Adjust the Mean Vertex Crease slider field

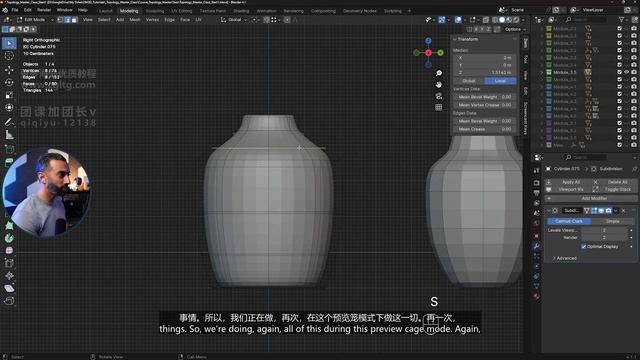coord(484,105)
